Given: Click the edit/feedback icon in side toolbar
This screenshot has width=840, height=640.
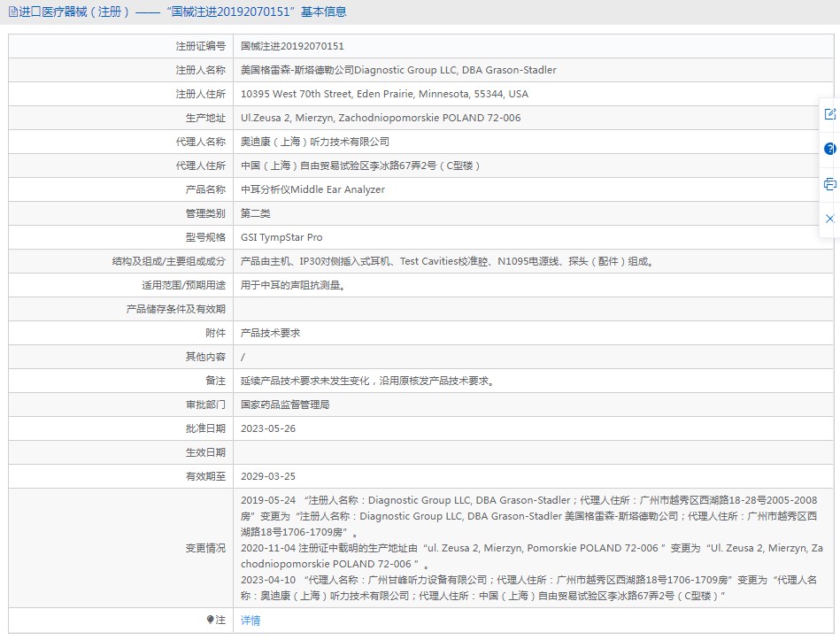Looking at the screenshot, I should (x=829, y=114).
